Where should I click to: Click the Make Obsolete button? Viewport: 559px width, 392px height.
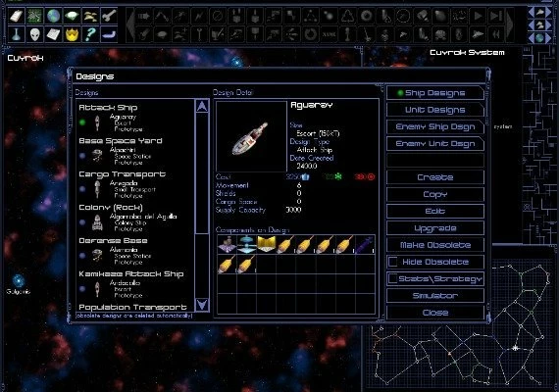tap(434, 245)
